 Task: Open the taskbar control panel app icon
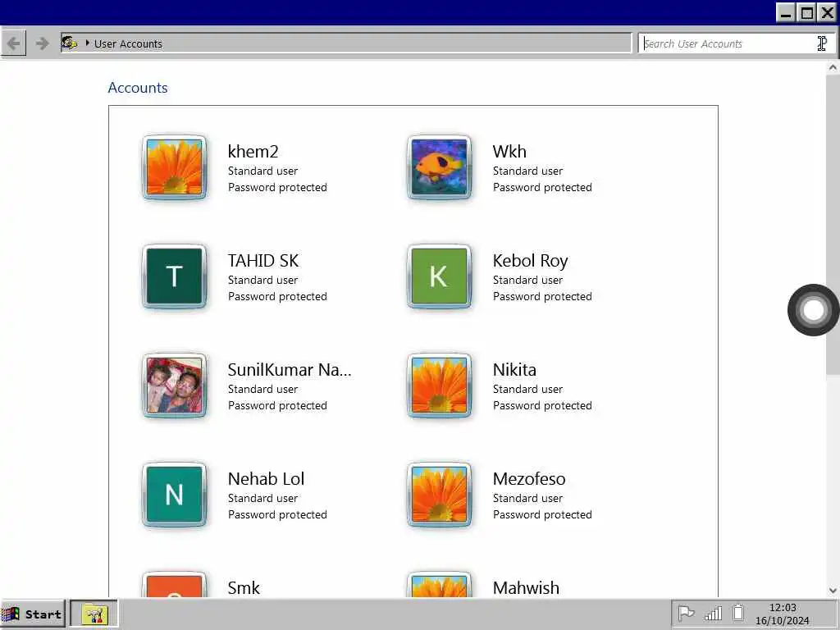pyautogui.click(x=94, y=614)
